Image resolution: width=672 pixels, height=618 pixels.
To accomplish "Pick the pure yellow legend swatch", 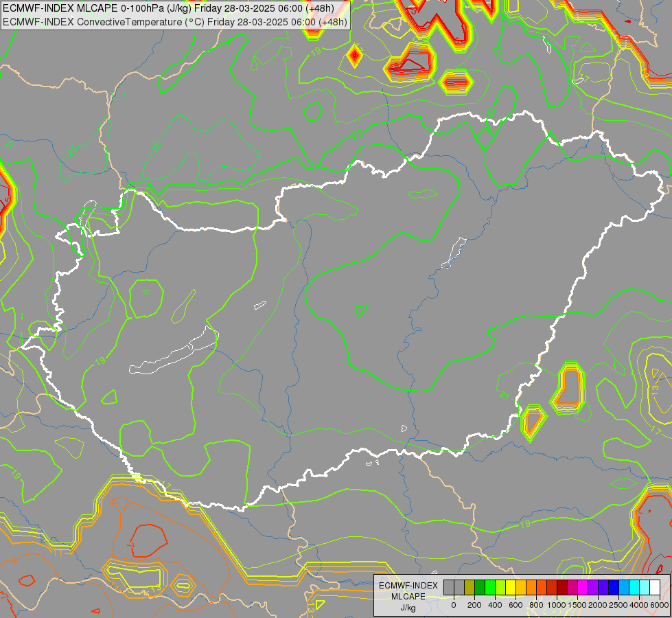I will tap(511, 588).
